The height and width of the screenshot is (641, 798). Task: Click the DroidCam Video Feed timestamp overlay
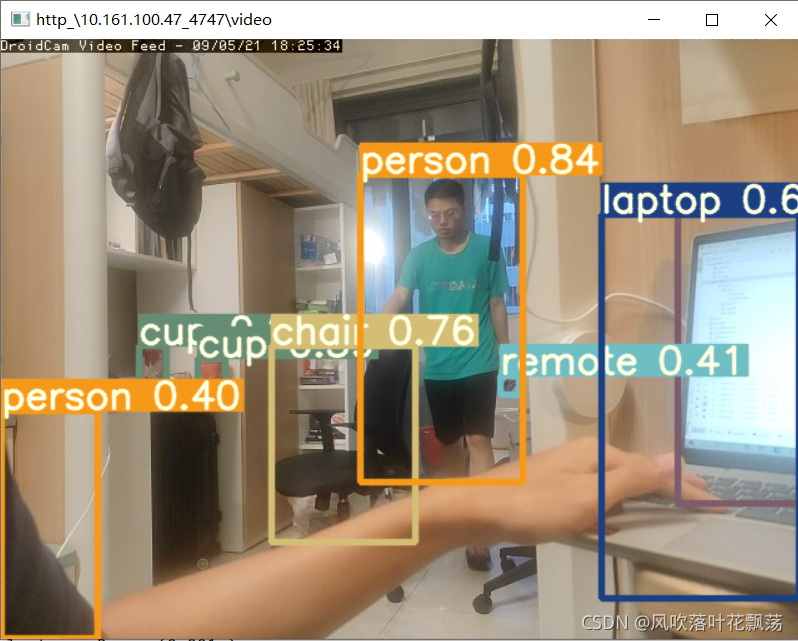(x=170, y=46)
